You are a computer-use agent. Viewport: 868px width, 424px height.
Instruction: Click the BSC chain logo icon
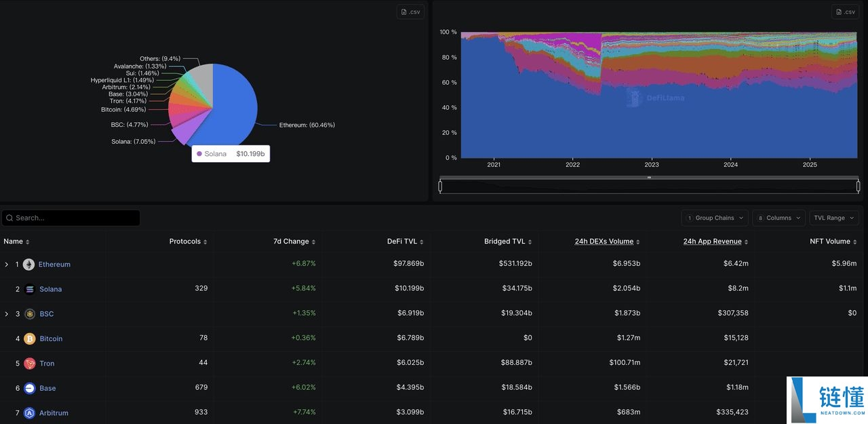coord(29,314)
